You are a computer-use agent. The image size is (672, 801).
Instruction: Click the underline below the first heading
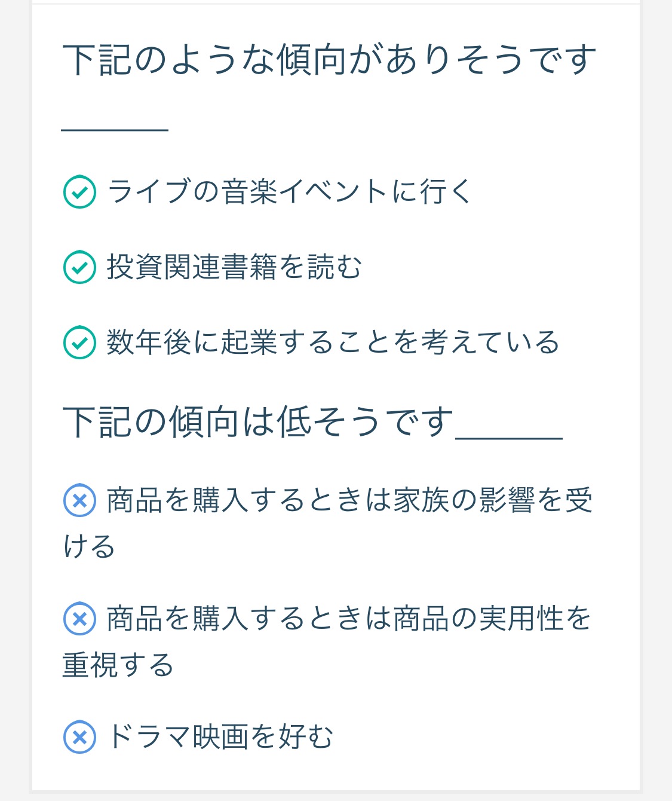[115, 130]
